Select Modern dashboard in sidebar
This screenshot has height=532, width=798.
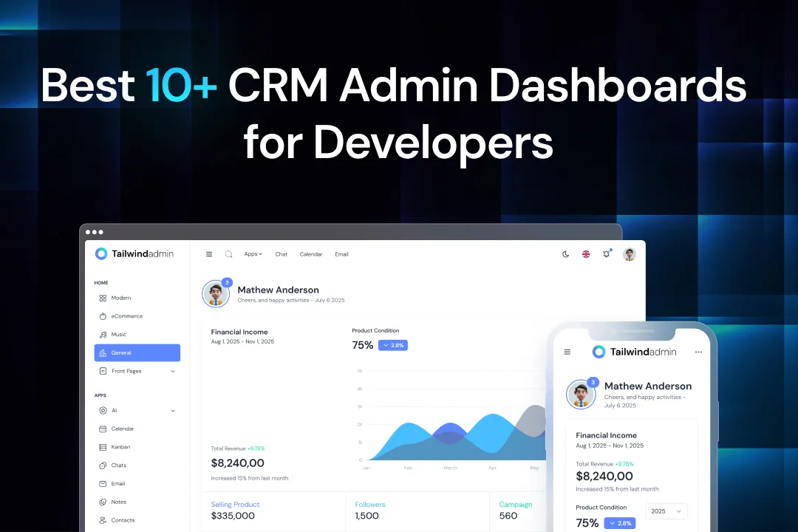click(120, 298)
